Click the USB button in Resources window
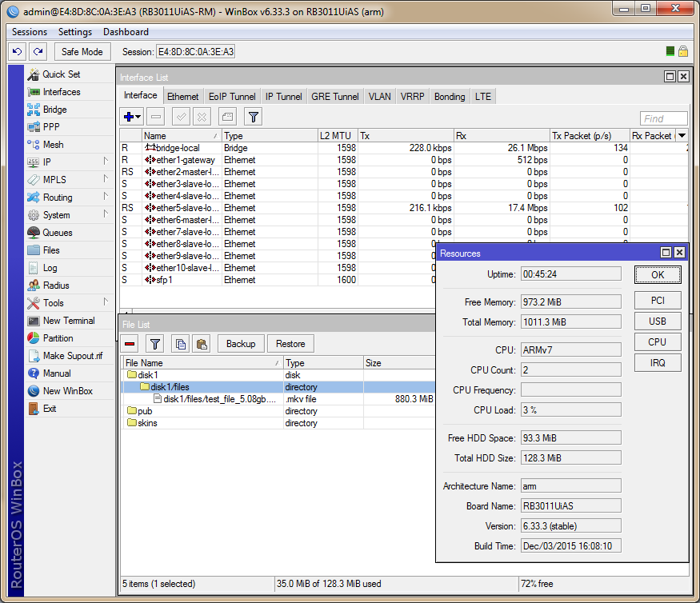 click(657, 321)
